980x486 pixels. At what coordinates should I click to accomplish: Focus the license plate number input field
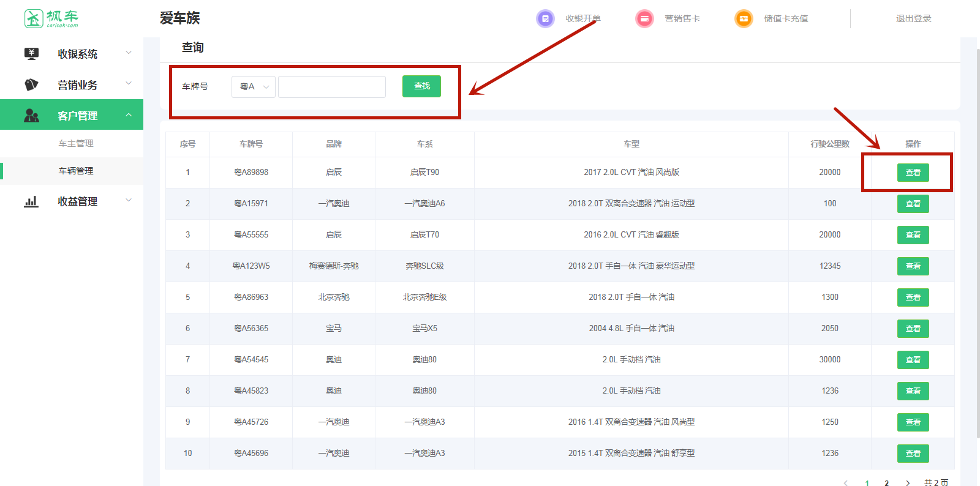(332, 87)
